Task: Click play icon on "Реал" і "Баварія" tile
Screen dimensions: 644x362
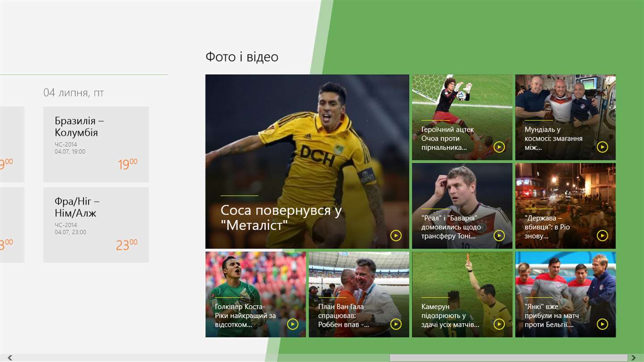Action: [x=499, y=236]
